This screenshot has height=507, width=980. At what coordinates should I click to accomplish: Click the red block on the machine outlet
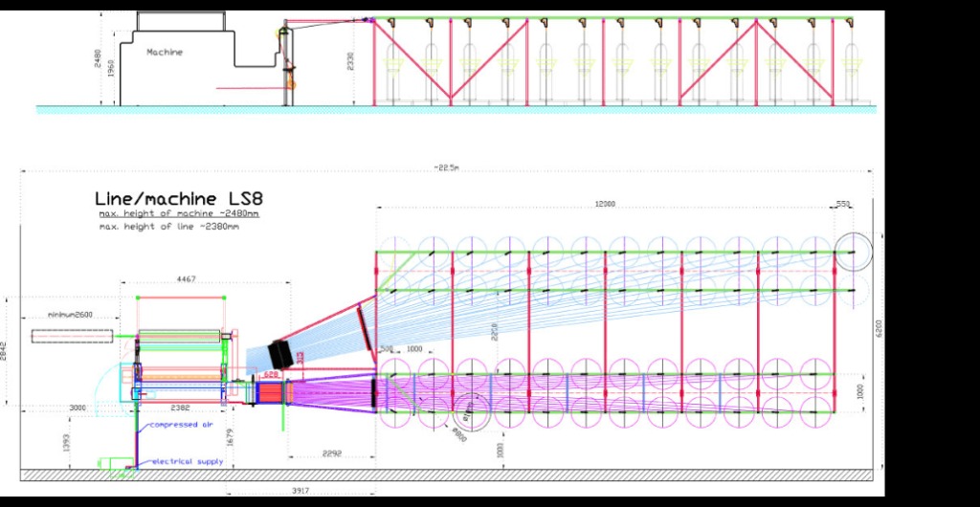point(272,392)
